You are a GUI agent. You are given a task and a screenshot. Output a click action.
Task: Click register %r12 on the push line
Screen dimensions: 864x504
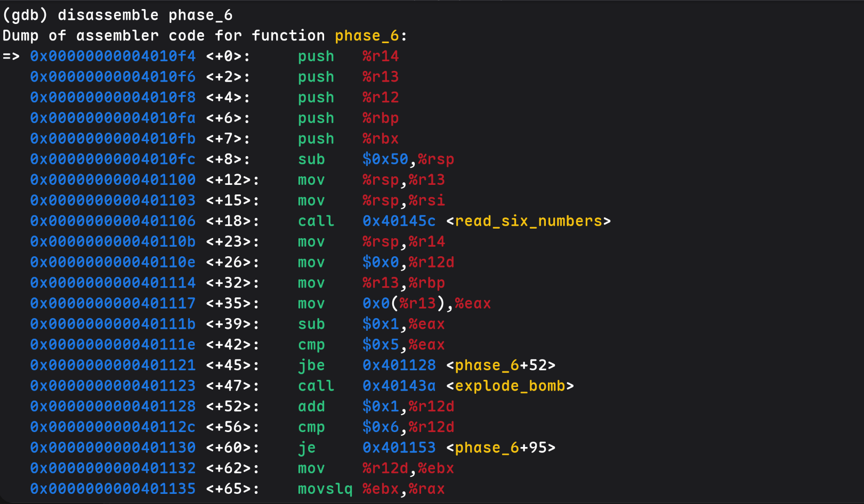(x=381, y=97)
